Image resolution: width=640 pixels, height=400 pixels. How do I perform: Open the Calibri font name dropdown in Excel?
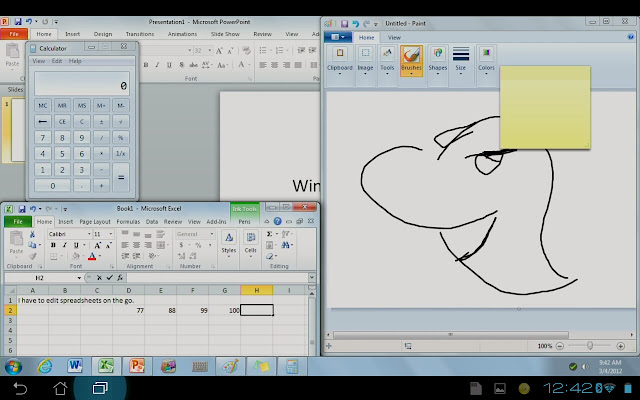coord(89,234)
